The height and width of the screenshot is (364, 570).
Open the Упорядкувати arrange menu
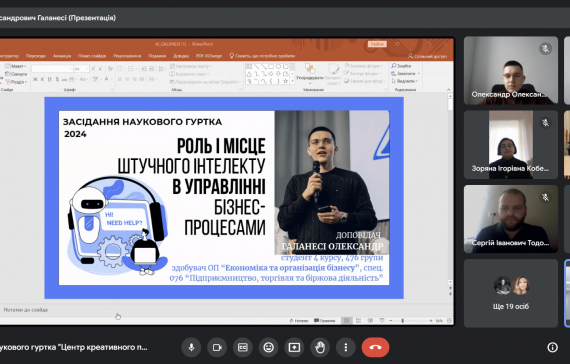coord(310,74)
